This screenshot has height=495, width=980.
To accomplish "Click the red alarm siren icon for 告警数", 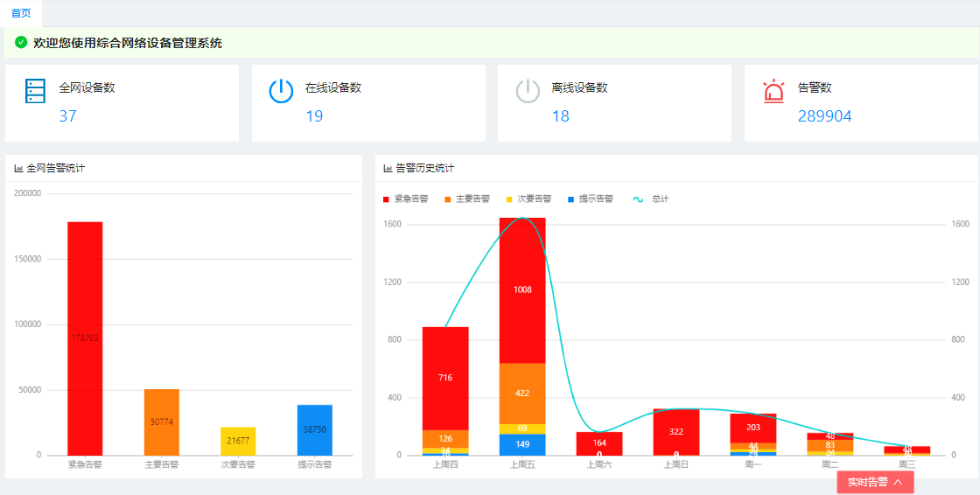I will pos(773,91).
